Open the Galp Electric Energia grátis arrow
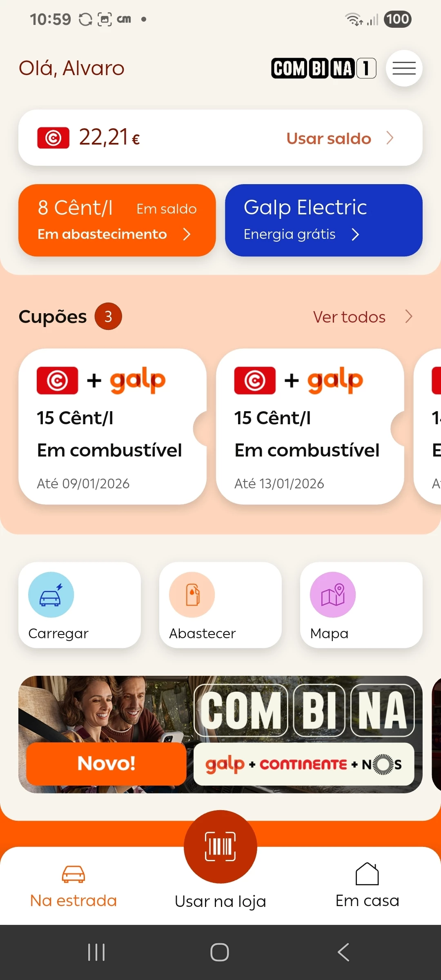Viewport: 441px width, 980px height. [x=355, y=234]
